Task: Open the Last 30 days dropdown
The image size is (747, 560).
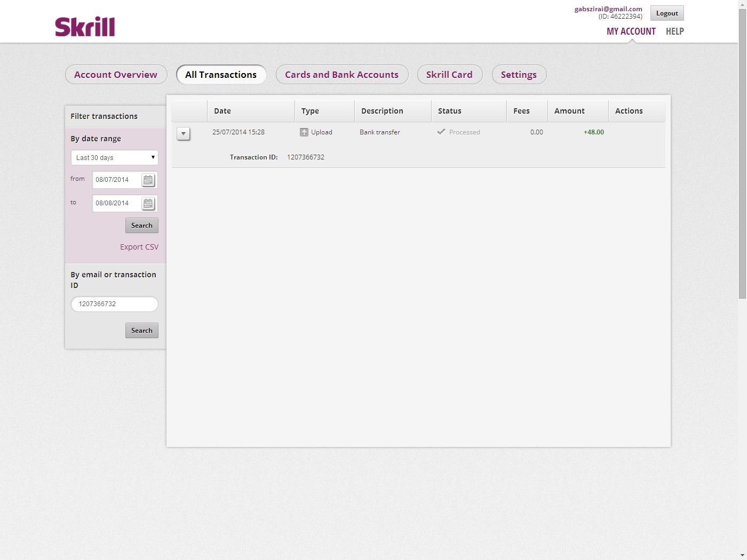Action: (x=115, y=157)
